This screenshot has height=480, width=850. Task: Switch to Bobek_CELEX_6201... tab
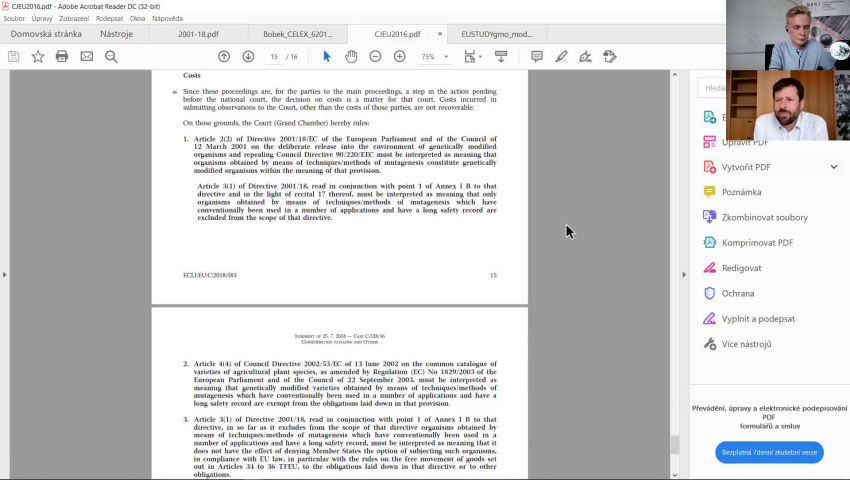298,34
